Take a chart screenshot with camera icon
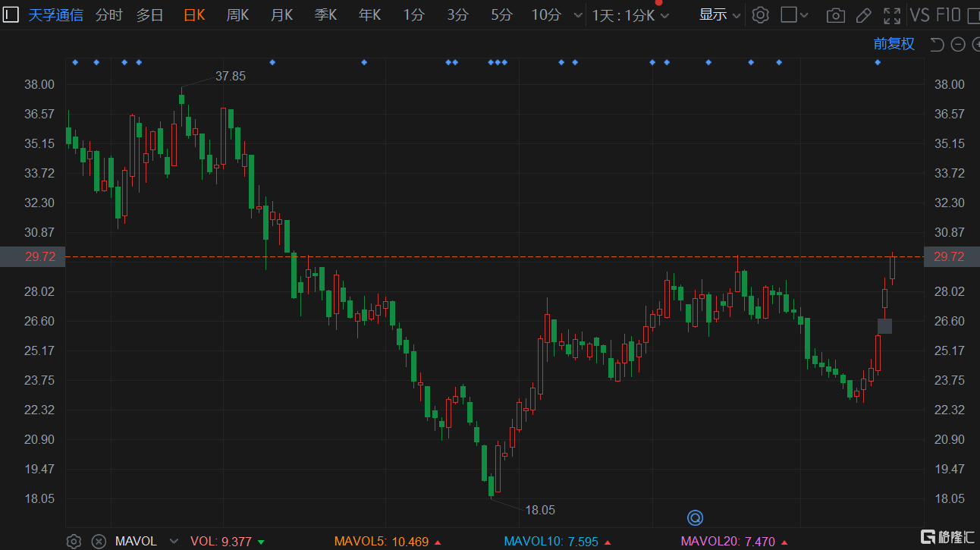Screen dimensions: 980x550 pyautogui.click(x=835, y=15)
